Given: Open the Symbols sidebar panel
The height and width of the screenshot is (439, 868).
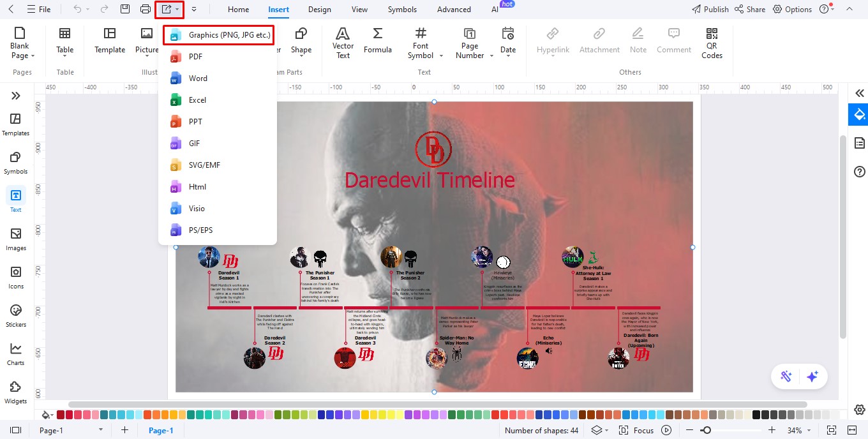Looking at the screenshot, I should [x=16, y=163].
